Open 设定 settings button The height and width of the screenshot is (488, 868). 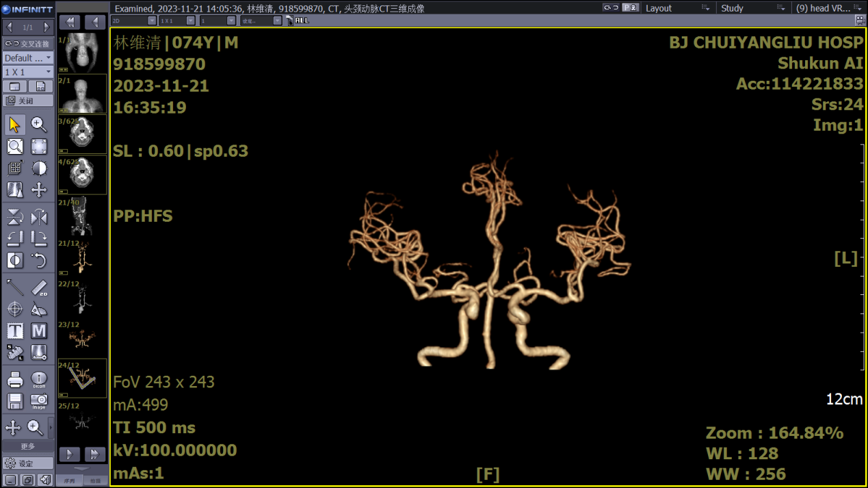coord(28,463)
